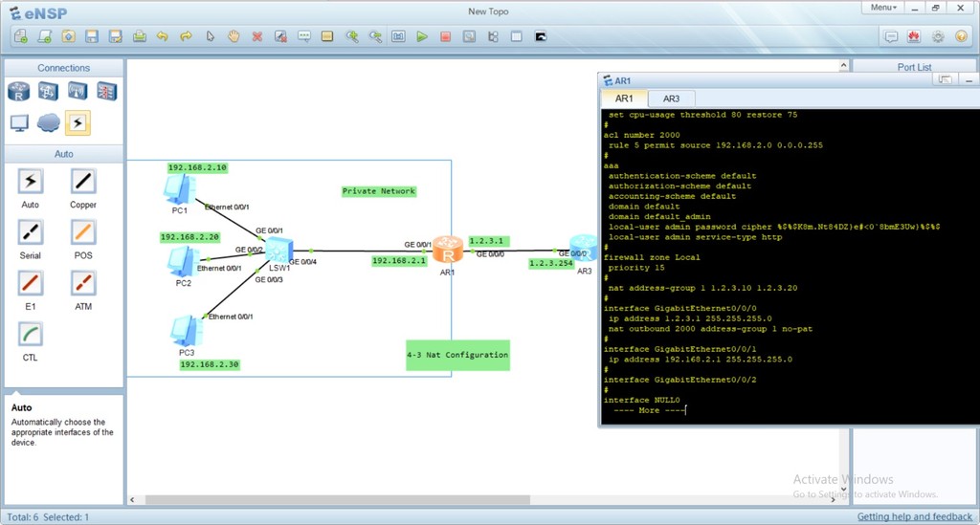Pick the Copper cable connection type

(83, 182)
